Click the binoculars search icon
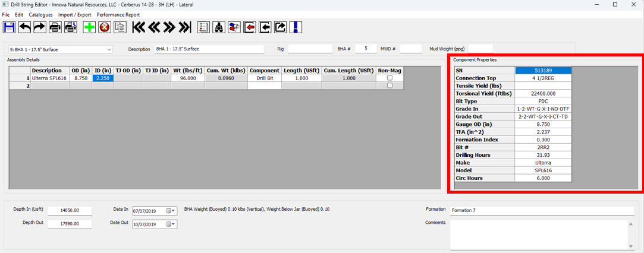This screenshot has width=644, height=253. (x=219, y=27)
